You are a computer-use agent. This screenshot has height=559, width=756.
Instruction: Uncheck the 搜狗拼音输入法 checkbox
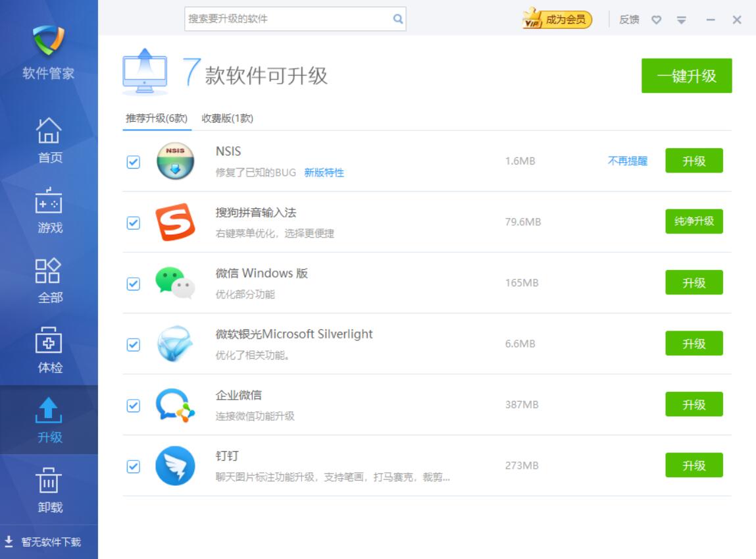tap(134, 223)
